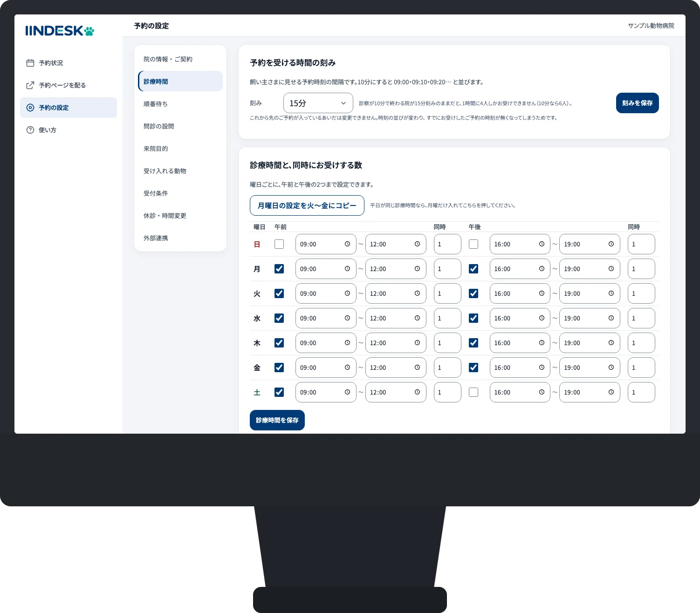Open clock picker for Saturday afternoon start time

(542, 392)
